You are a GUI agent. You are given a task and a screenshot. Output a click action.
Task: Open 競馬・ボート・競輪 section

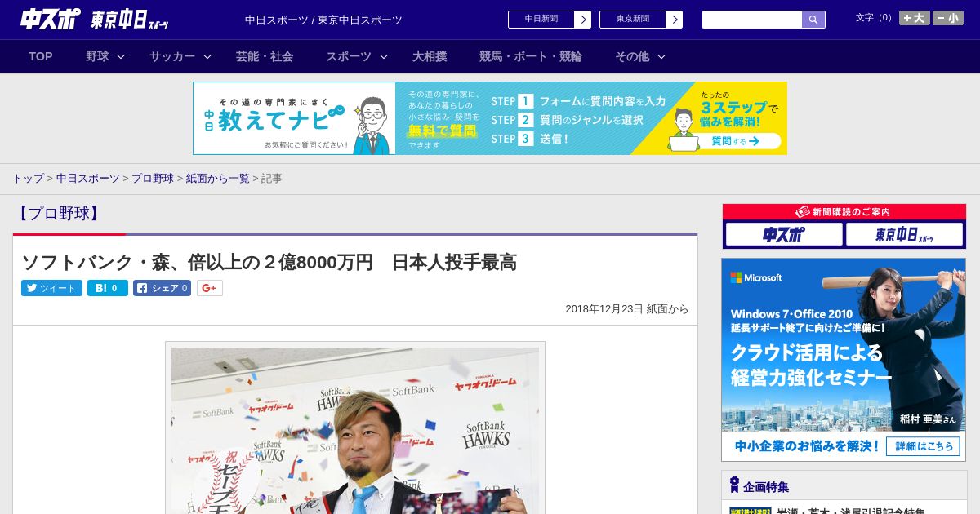pos(531,56)
